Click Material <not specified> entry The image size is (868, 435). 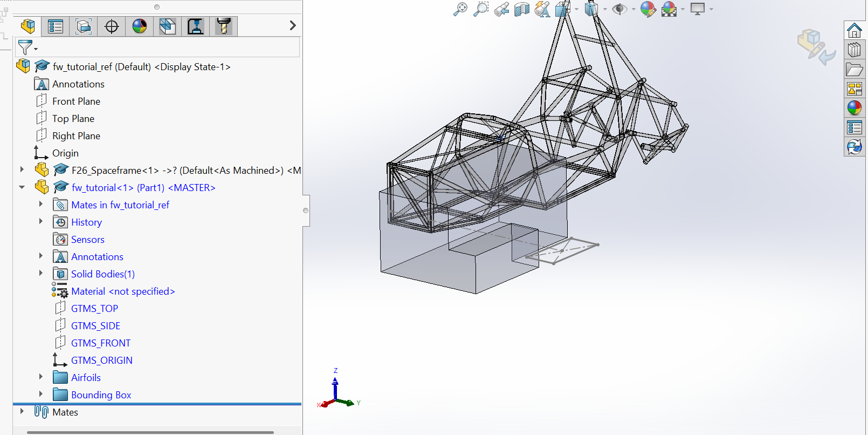pyautogui.click(x=123, y=291)
